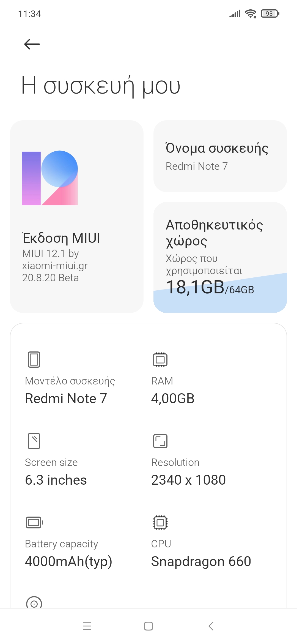Tap the Battery capacity icon
This screenshot has height=644, width=297.
coord(34,522)
